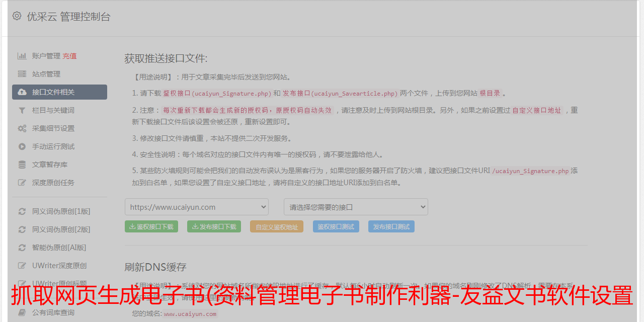Screen dimensions: 644x322
Task: Open the 请选择您需要的接口 dropdown
Action: click(x=356, y=207)
